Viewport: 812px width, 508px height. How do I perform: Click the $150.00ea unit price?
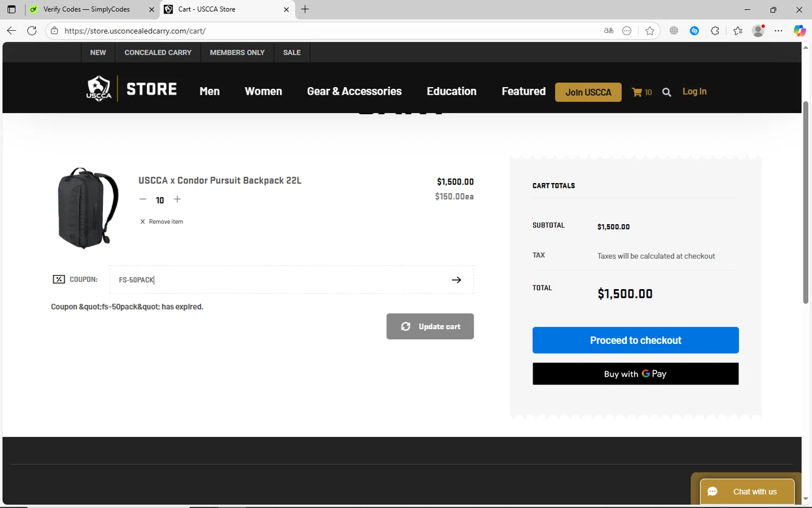pyautogui.click(x=454, y=197)
